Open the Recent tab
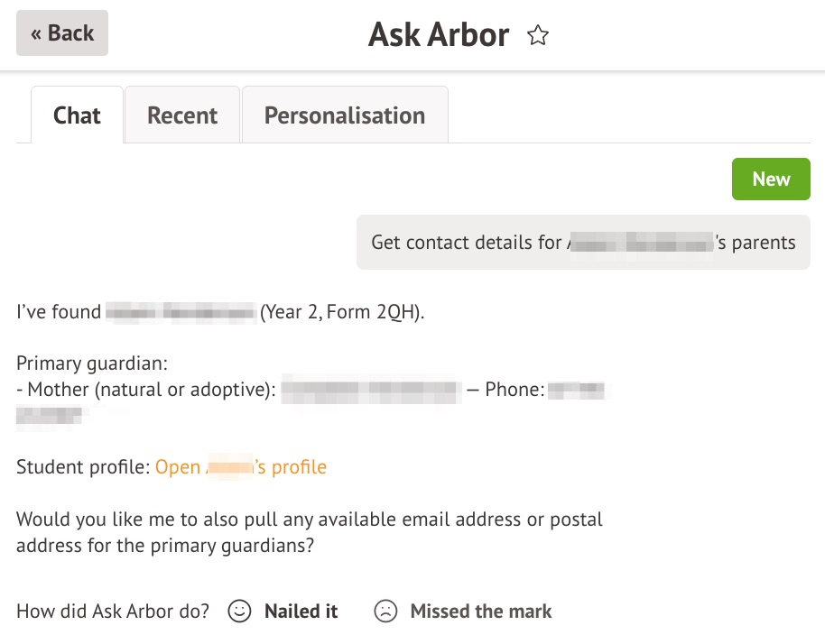 point(182,115)
